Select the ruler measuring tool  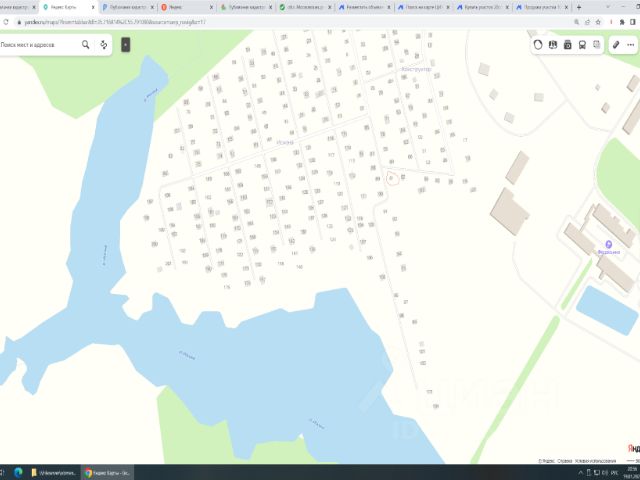coord(616,45)
